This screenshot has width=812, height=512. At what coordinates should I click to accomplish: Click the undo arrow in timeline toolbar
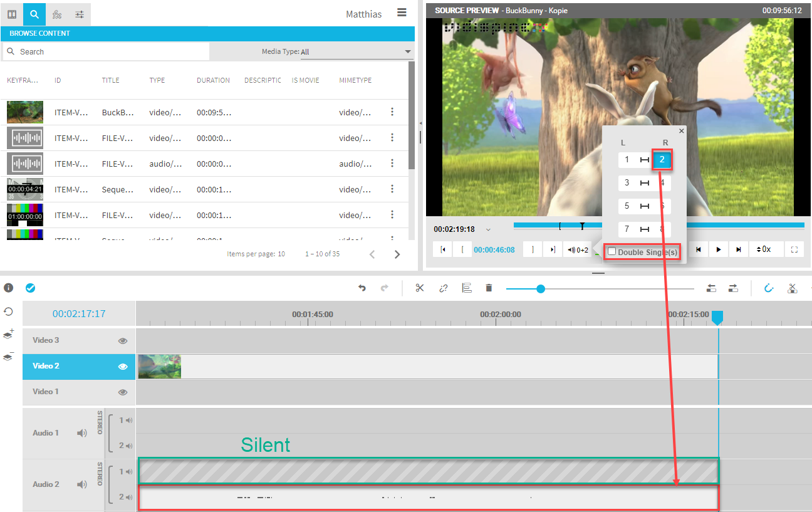(362, 288)
